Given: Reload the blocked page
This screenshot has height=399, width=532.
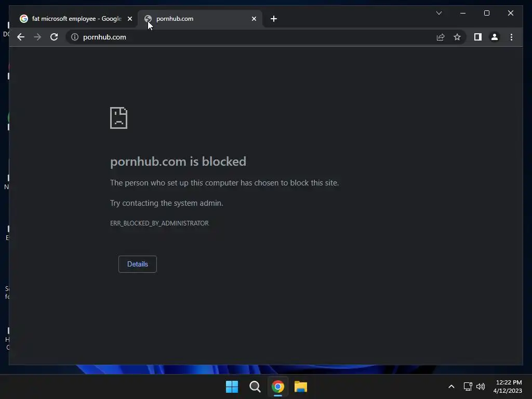Looking at the screenshot, I should [x=54, y=37].
